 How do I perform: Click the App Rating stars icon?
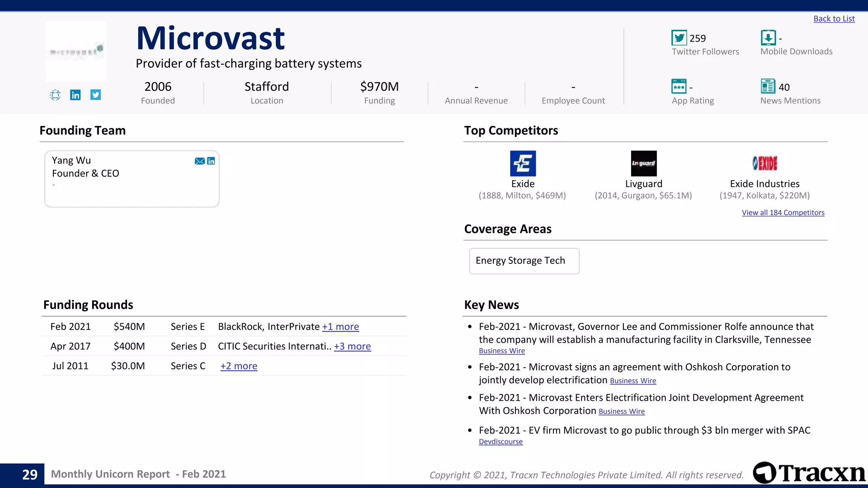point(679,86)
